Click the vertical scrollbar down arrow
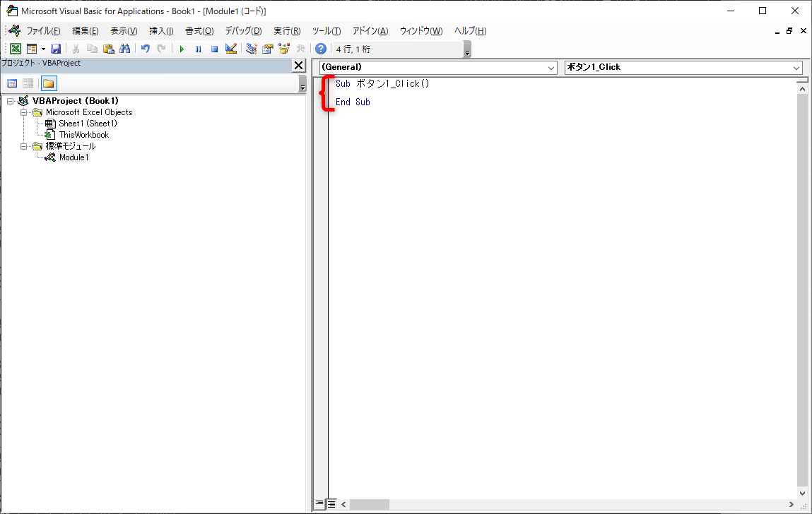The height and width of the screenshot is (514, 812). click(x=802, y=494)
